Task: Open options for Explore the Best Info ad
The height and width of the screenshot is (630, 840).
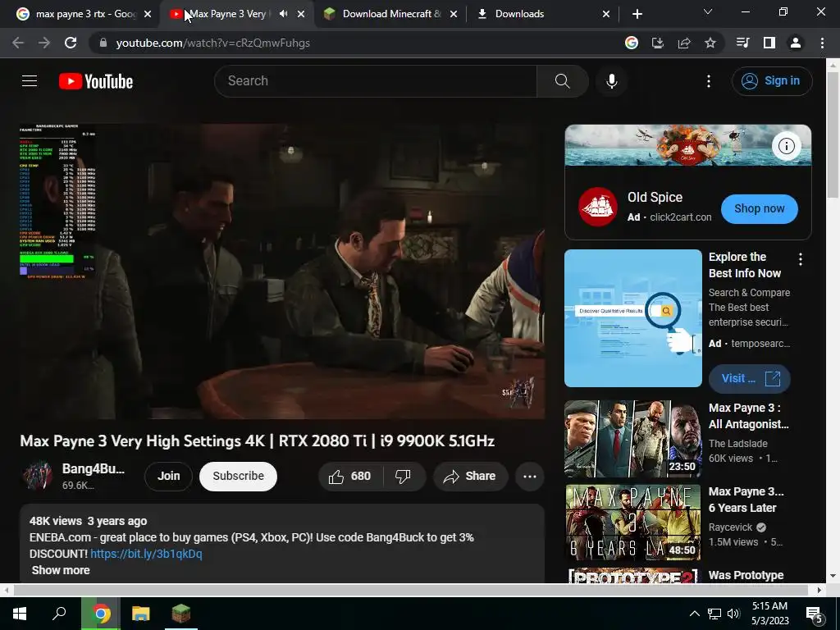Action: point(801,259)
